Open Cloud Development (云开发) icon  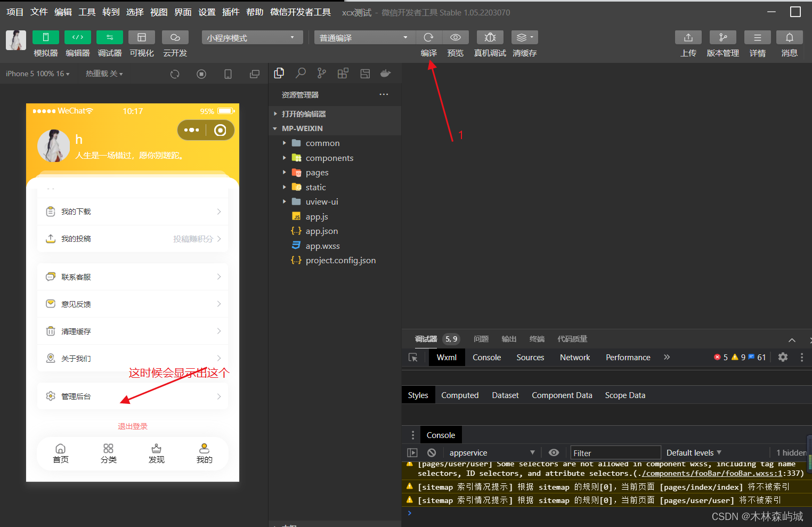(175, 37)
